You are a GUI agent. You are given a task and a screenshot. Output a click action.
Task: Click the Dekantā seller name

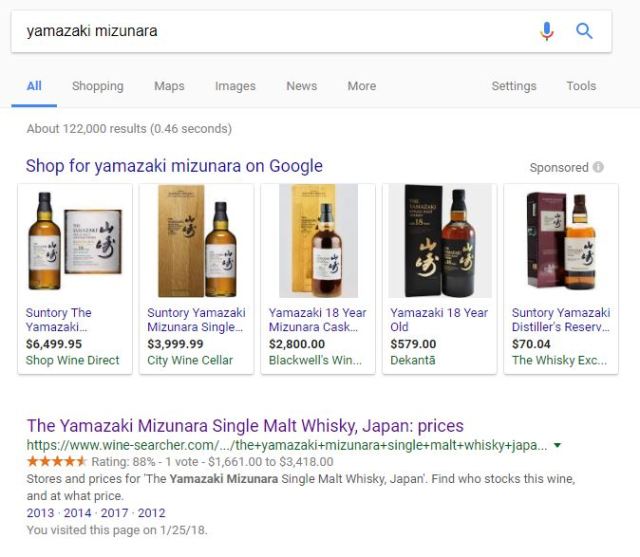click(x=413, y=360)
